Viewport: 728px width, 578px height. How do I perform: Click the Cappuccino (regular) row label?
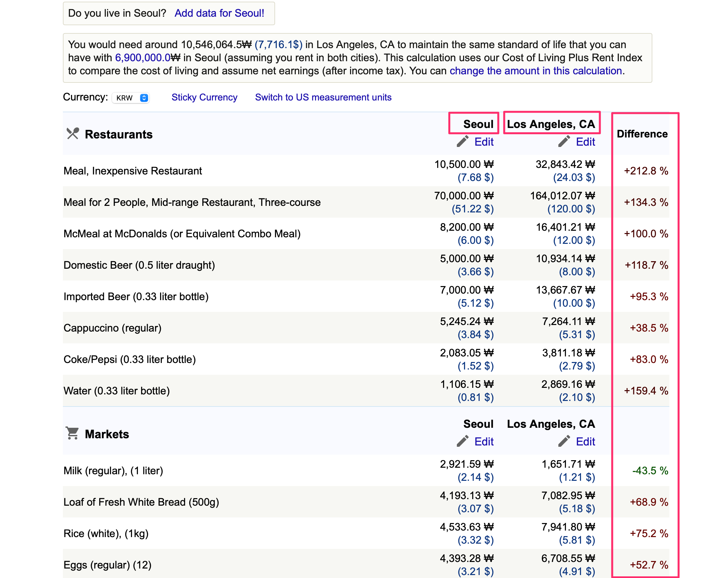tap(112, 328)
